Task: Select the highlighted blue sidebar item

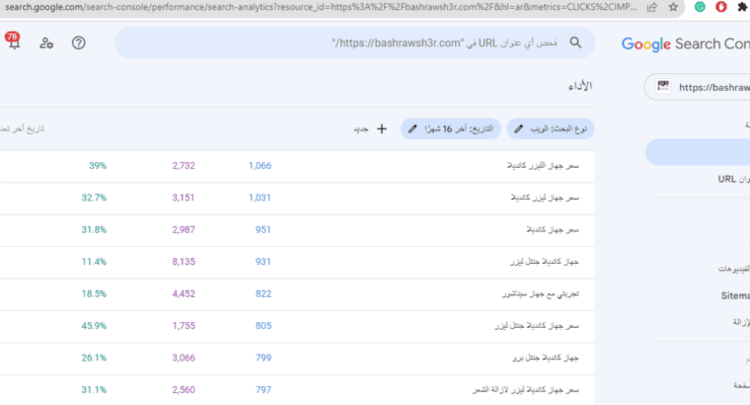Action: click(697, 152)
